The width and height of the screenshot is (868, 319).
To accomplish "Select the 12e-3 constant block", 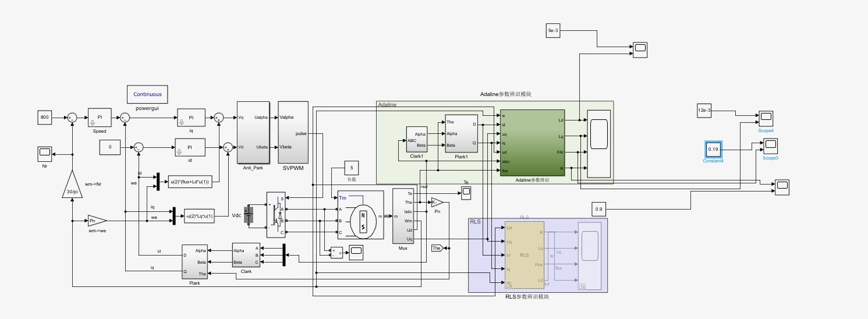I will click(704, 111).
